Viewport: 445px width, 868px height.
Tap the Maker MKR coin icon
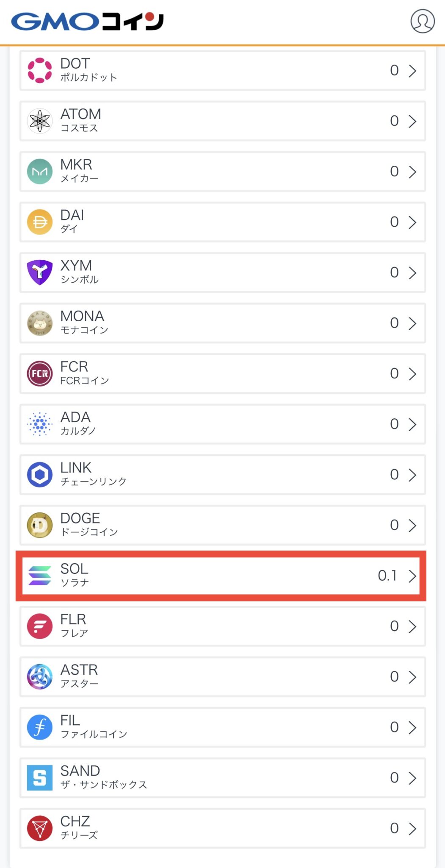tap(39, 171)
